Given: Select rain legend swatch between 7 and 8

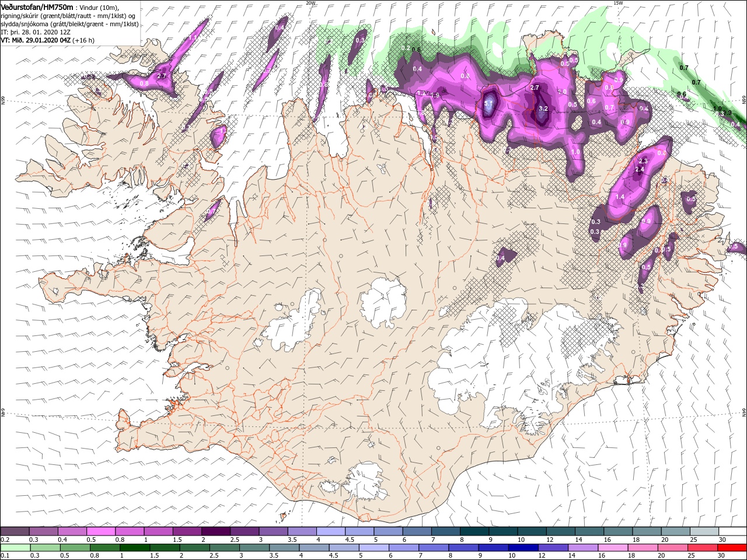Looking at the screenshot, I should [x=434, y=547].
